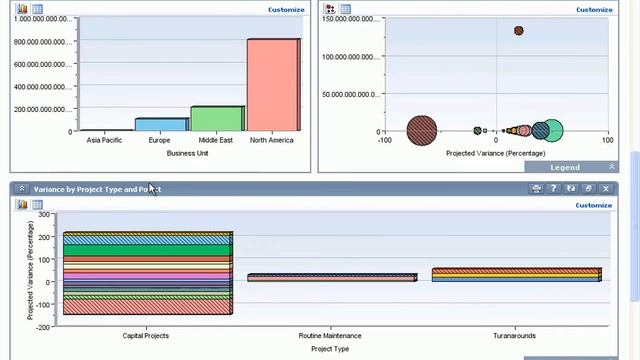640x360 pixels.
Task: Switch Business Unit portlet to table view icon
Action: coord(37,9)
